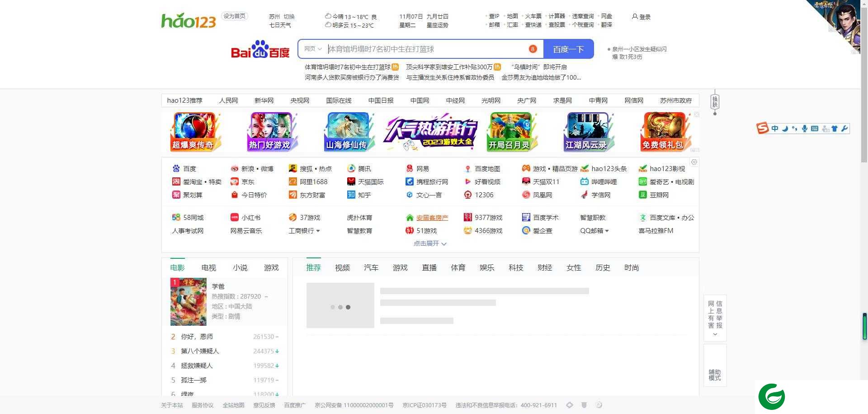Click the 登录 login link
This screenshot has height=414, width=868.
(x=641, y=17)
